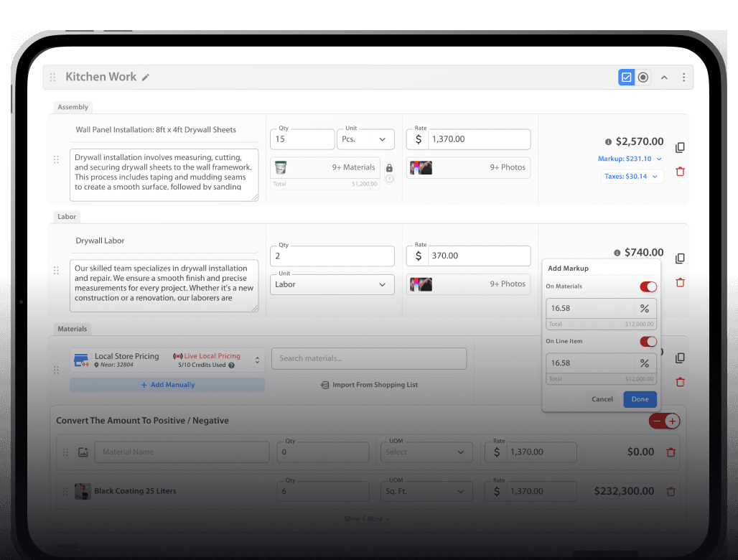
Task: Open the three-dot menu in Kitchen Work header
Action: 683,78
